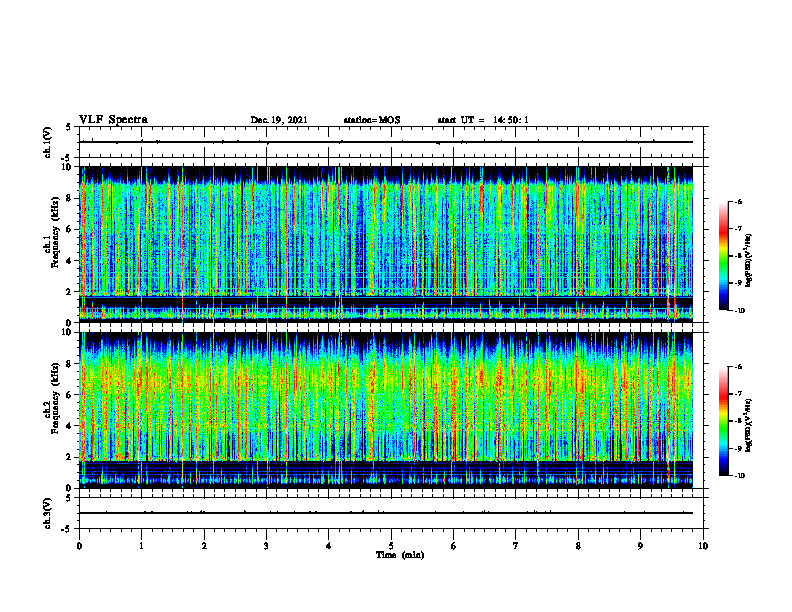Click the ch.2 frequency axis "4" tick label

pos(68,426)
